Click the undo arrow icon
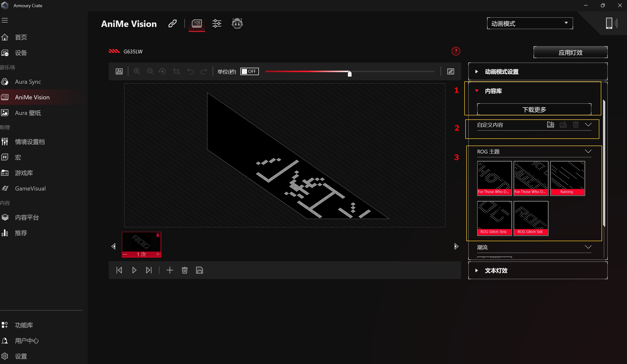Image resolution: width=627 pixels, height=364 pixels. click(190, 72)
